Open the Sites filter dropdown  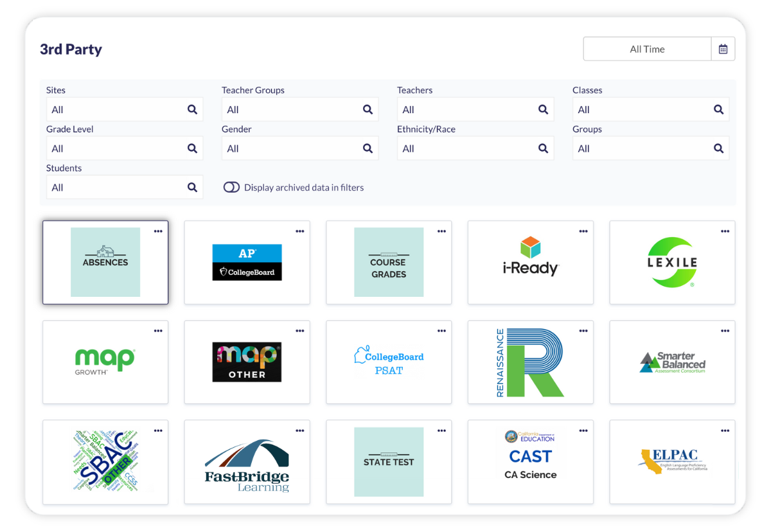click(x=125, y=109)
